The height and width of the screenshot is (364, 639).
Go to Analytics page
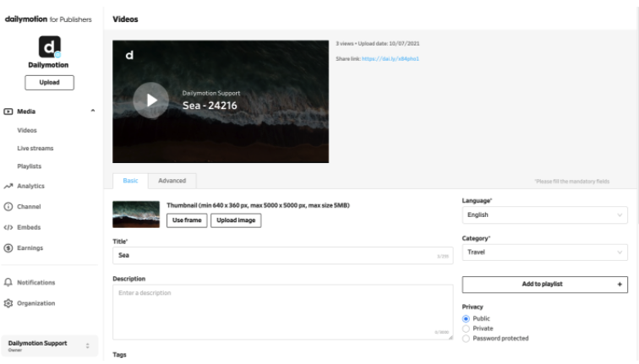click(x=31, y=186)
